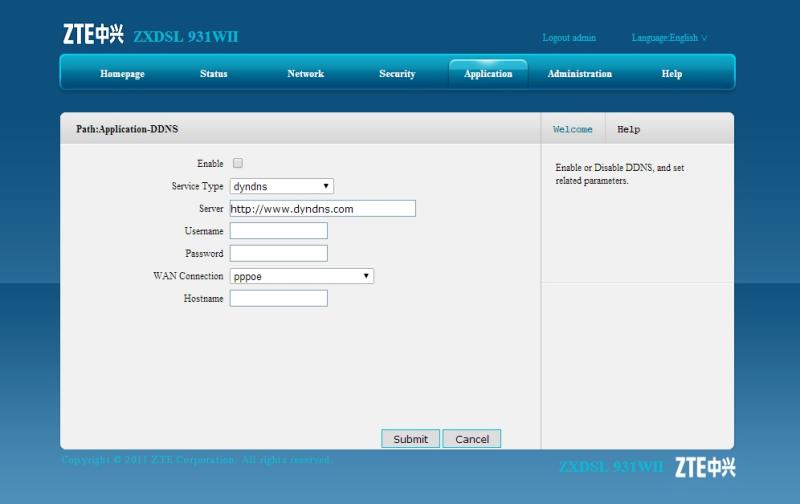Click the Path:Application-DDNS breadcrumb text
The height and width of the screenshot is (504, 800).
tap(127, 129)
